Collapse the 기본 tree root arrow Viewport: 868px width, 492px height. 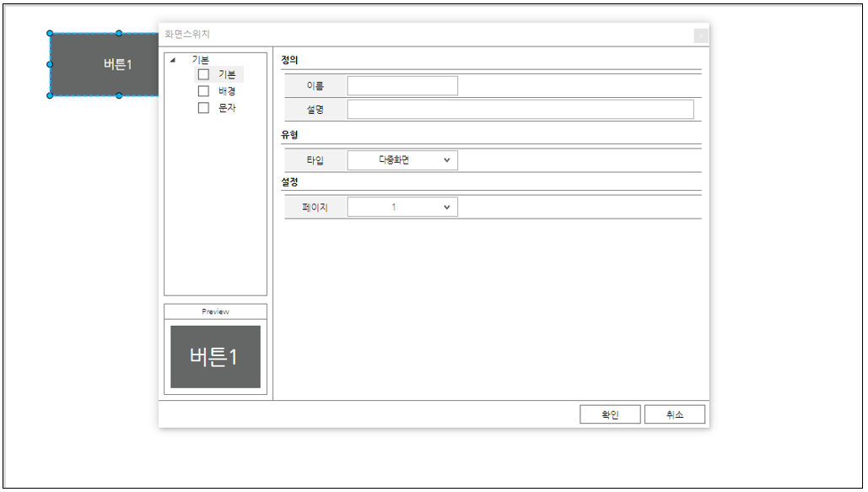(173, 60)
